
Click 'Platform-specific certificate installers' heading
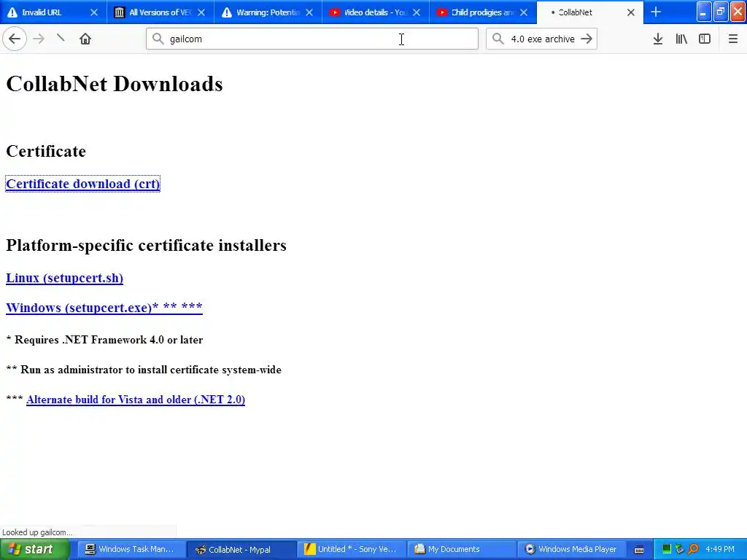click(x=146, y=245)
